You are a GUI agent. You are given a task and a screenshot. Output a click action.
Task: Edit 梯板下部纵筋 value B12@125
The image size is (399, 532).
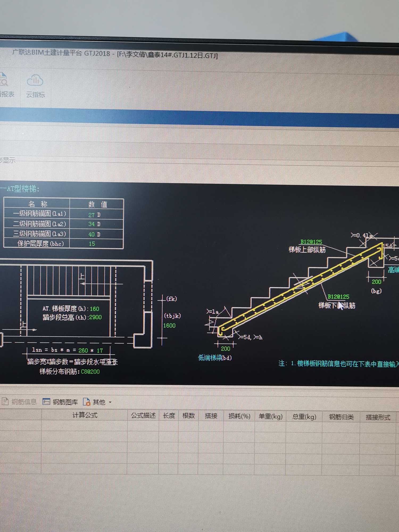[x=338, y=297]
